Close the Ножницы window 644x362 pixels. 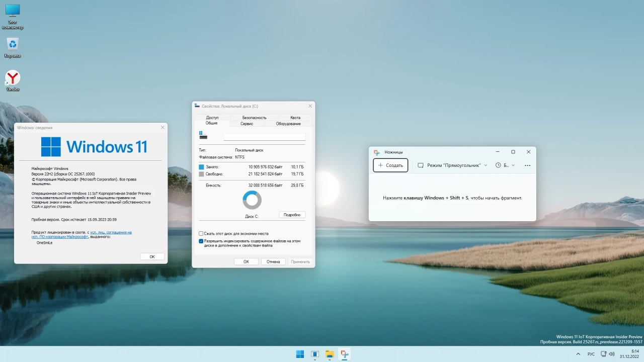coord(528,152)
